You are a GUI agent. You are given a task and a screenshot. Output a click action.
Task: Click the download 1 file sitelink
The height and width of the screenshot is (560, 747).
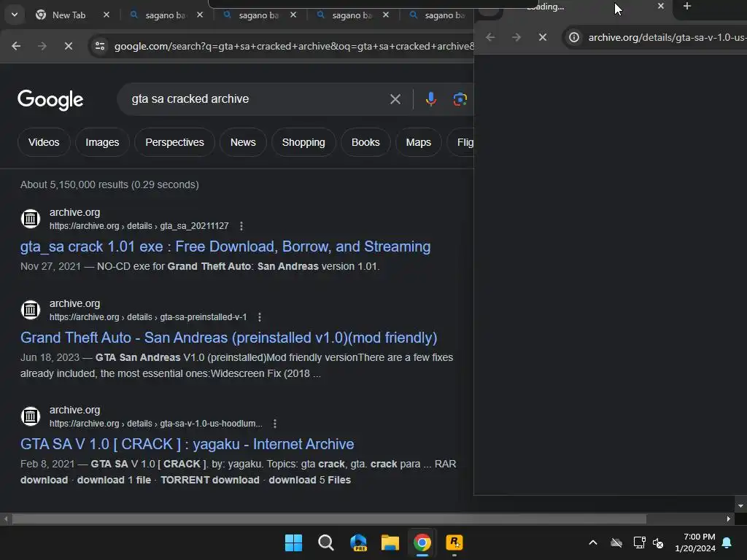pyautogui.click(x=114, y=480)
